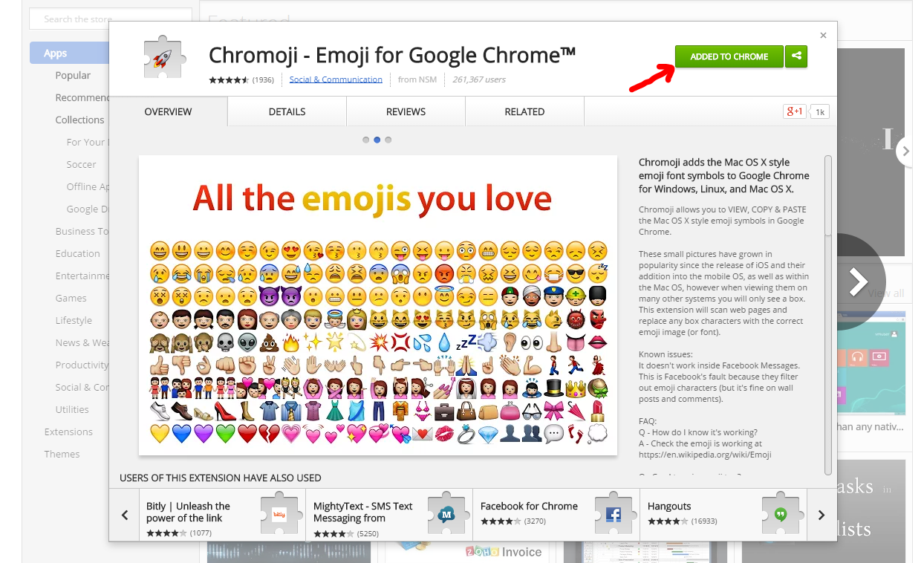Screen dimensions: 924x563
Task: Open MightyText - SMS Text Messaging card title
Action: tap(362, 512)
